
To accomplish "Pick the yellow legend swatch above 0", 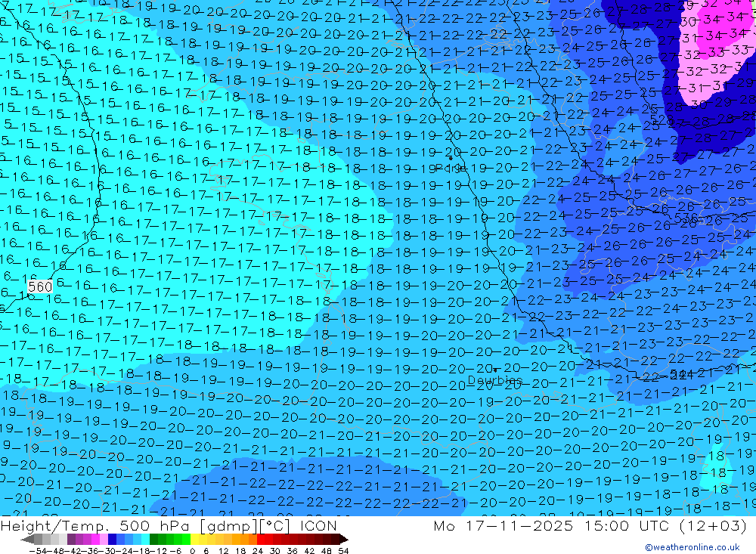I will [195, 539].
